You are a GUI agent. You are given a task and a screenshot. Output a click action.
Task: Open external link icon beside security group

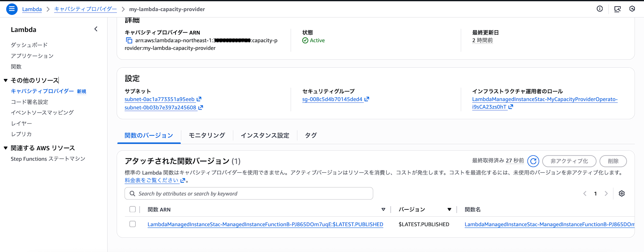[x=367, y=99]
